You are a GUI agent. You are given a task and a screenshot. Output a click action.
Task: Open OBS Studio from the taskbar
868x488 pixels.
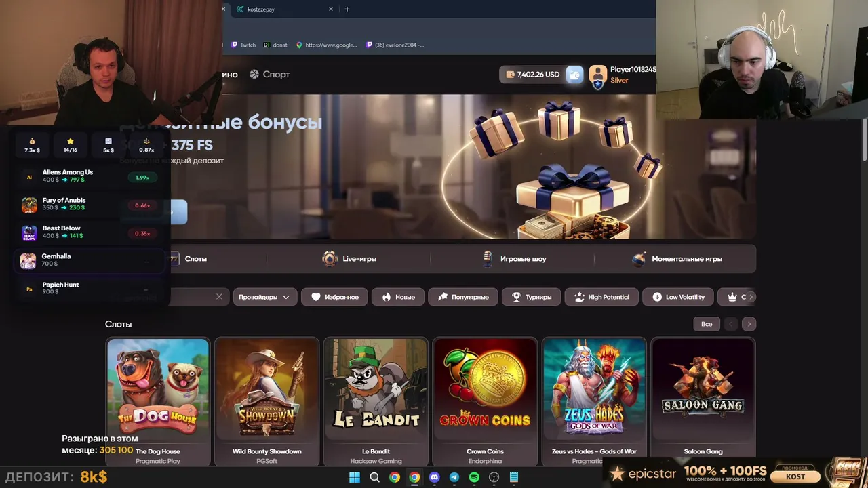point(494,477)
